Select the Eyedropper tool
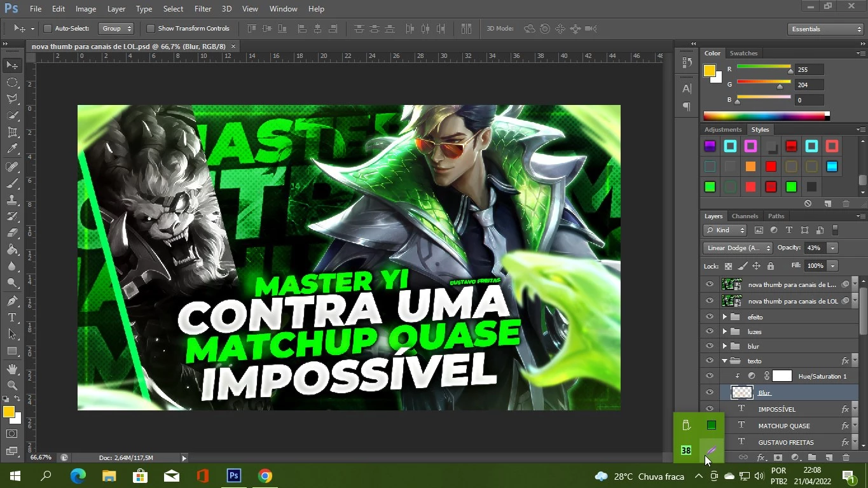 tap(12, 150)
